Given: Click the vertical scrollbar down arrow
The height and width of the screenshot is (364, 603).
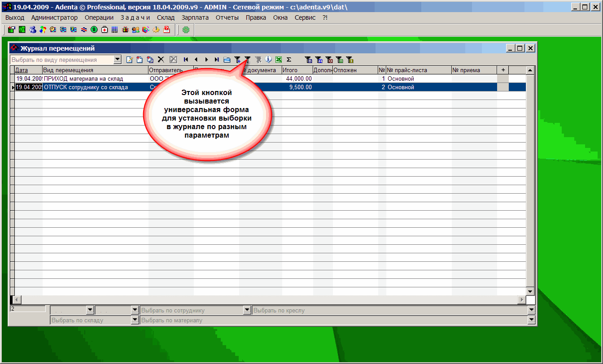Looking at the screenshot, I should [530, 291].
